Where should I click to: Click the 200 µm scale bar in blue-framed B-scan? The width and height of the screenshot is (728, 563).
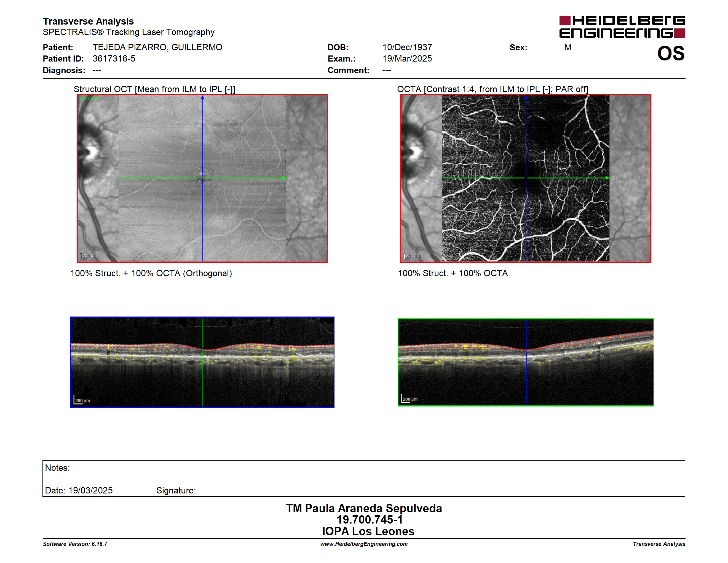(82, 400)
